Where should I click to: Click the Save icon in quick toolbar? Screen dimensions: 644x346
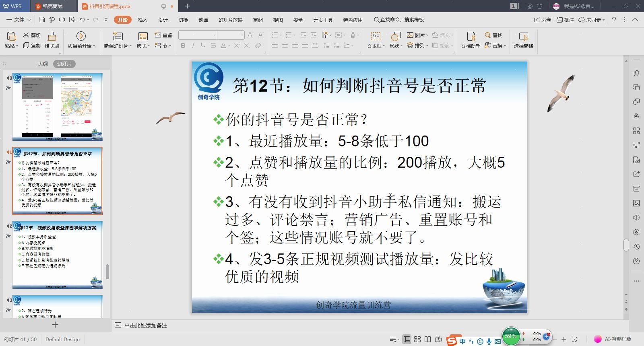42,19
